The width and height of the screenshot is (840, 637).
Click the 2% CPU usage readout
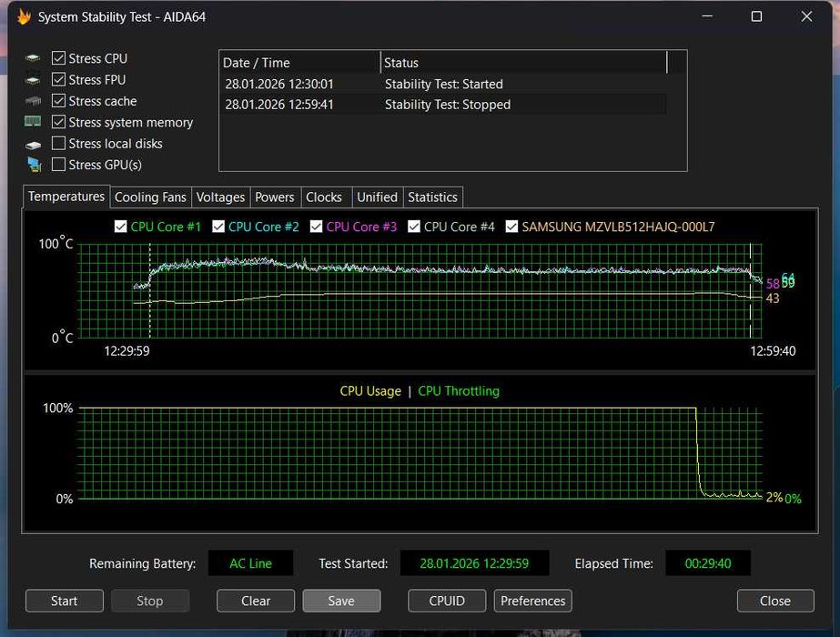click(774, 497)
